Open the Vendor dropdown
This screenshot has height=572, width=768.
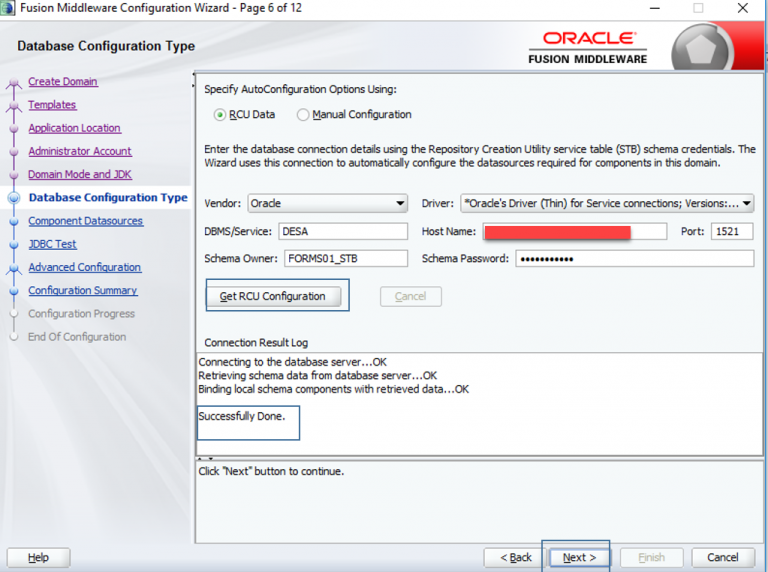pyautogui.click(x=328, y=203)
